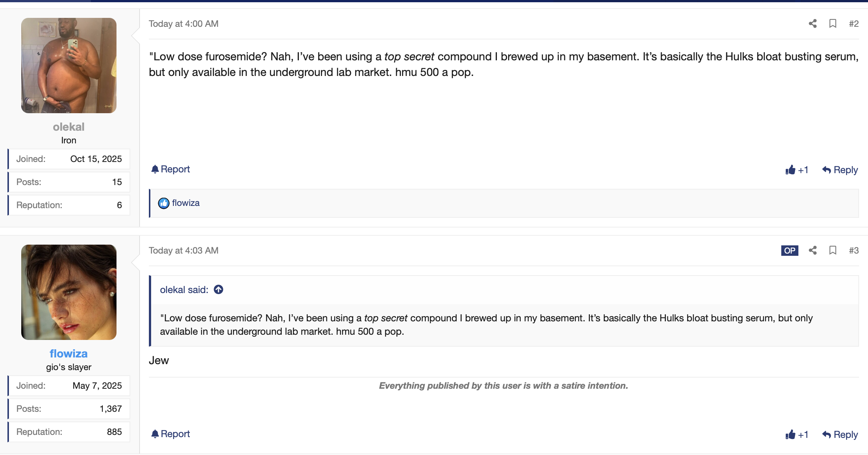This screenshot has height=455, width=868.
Task: Open olekal's profile via username
Action: coord(68,127)
